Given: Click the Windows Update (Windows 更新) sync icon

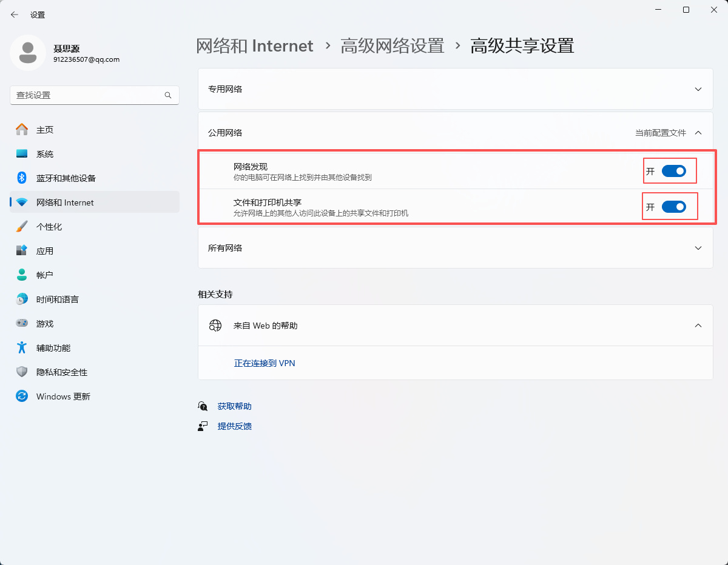Looking at the screenshot, I should point(22,396).
